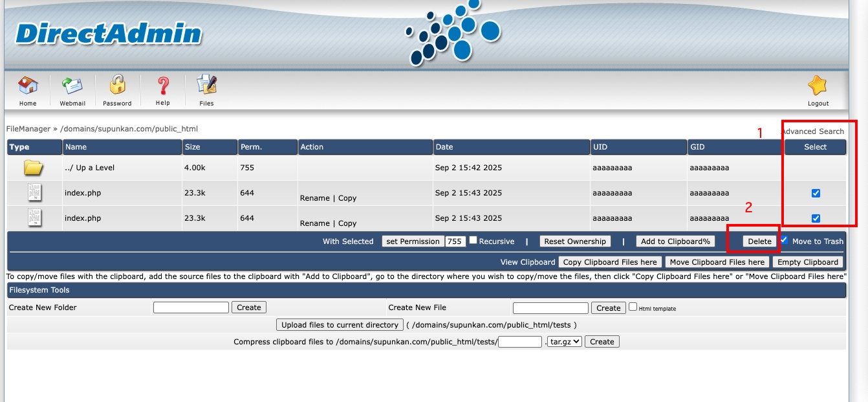Click Copy Clipboard Files here button
The image size is (868, 402).
coord(610,262)
